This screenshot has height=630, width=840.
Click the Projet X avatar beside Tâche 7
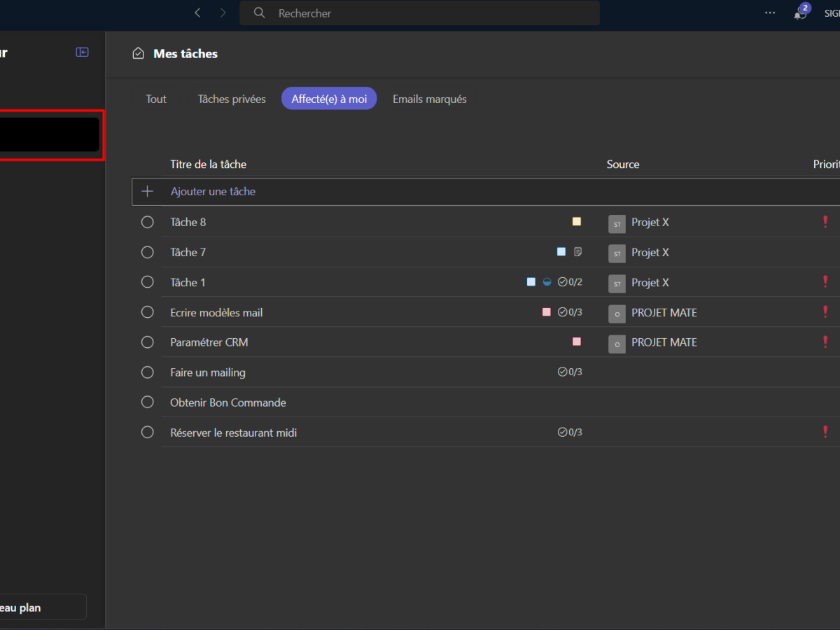coord(617,253)
